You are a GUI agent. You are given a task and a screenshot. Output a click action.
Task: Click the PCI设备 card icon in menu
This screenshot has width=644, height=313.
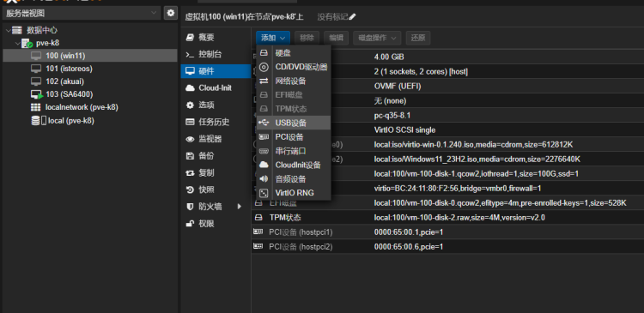tap(264, 136)
